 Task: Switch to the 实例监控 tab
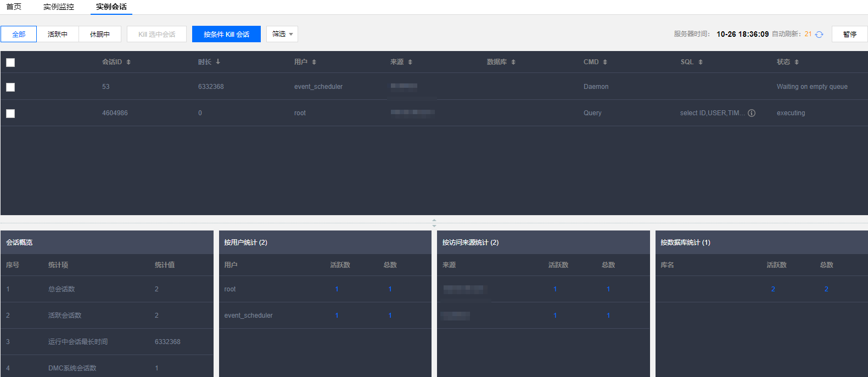tap(59, 7)
